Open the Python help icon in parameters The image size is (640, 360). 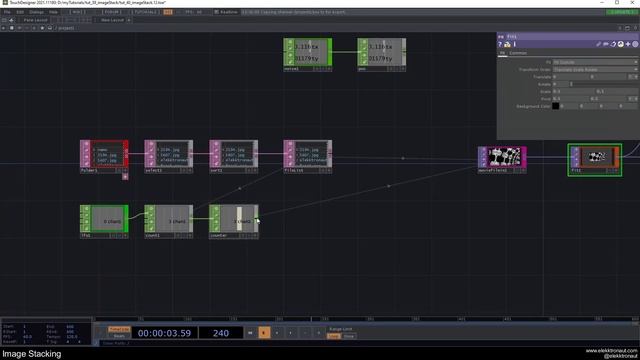pos(507,44)
